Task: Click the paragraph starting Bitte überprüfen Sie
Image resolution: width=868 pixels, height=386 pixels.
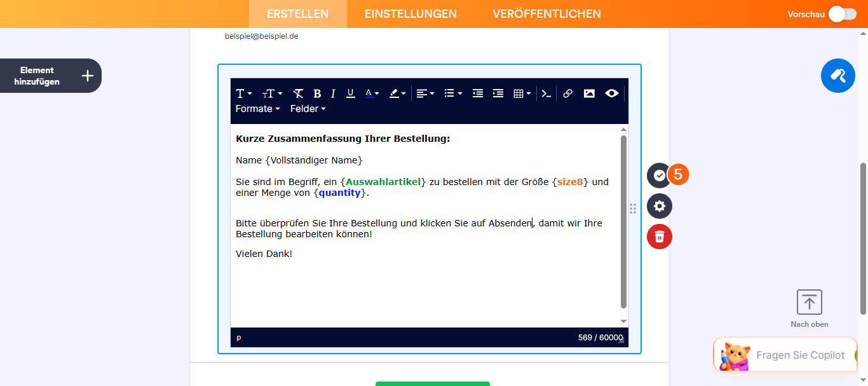Action: (419, 228)
